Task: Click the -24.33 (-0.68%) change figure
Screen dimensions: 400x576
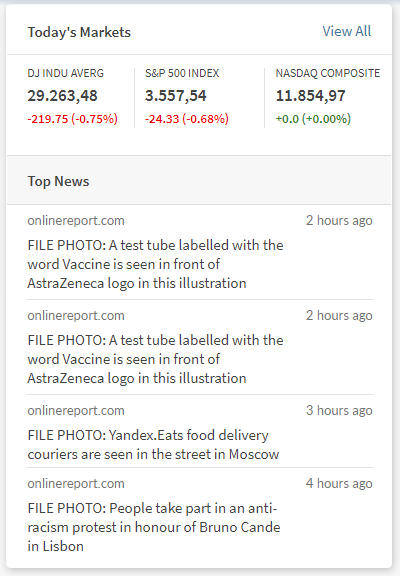Action: [x=187, y=119]
